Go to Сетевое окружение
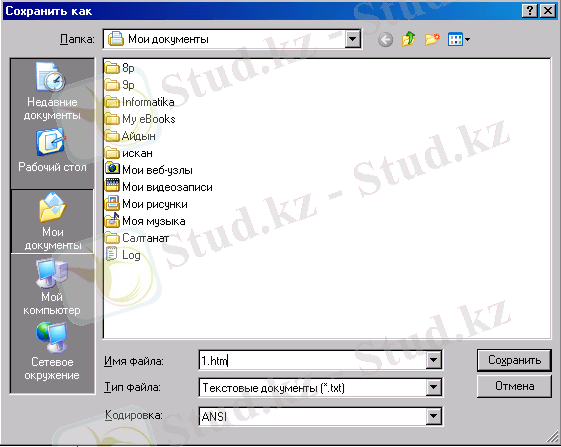Viewport: 561px width, 447px height. coord(52,351)
